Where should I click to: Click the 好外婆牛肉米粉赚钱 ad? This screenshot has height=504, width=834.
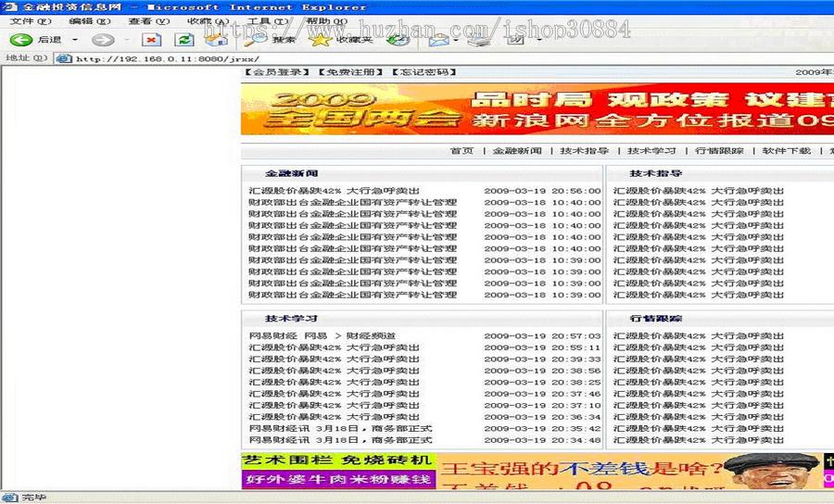tap(338, 479)
